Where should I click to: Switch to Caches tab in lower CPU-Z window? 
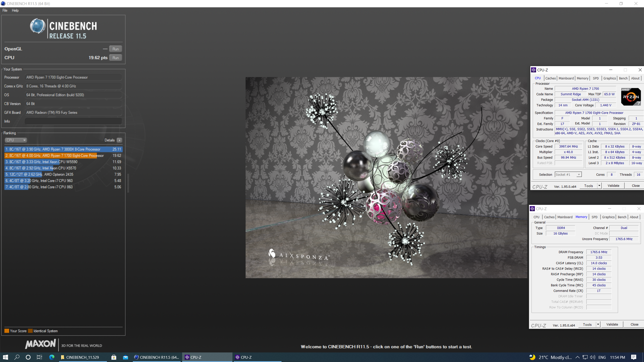549,217
